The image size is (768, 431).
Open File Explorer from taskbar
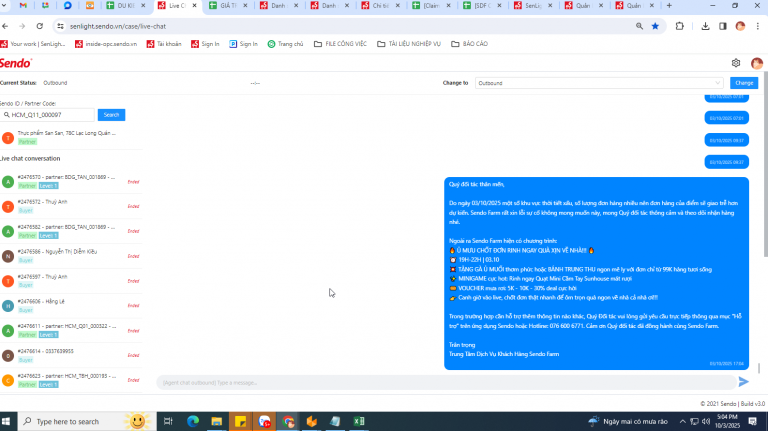[216, 421]
